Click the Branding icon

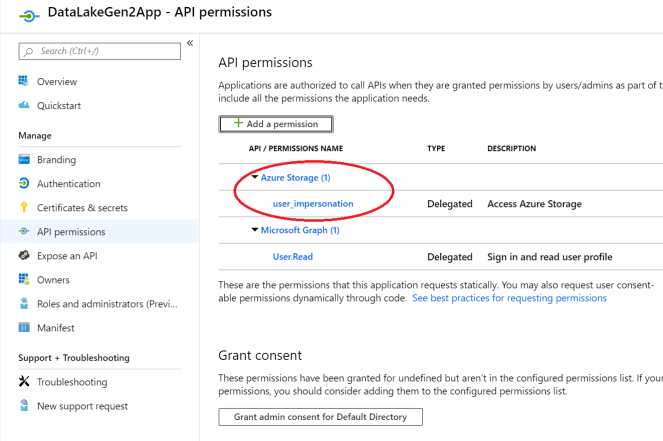tap(24, 160)
